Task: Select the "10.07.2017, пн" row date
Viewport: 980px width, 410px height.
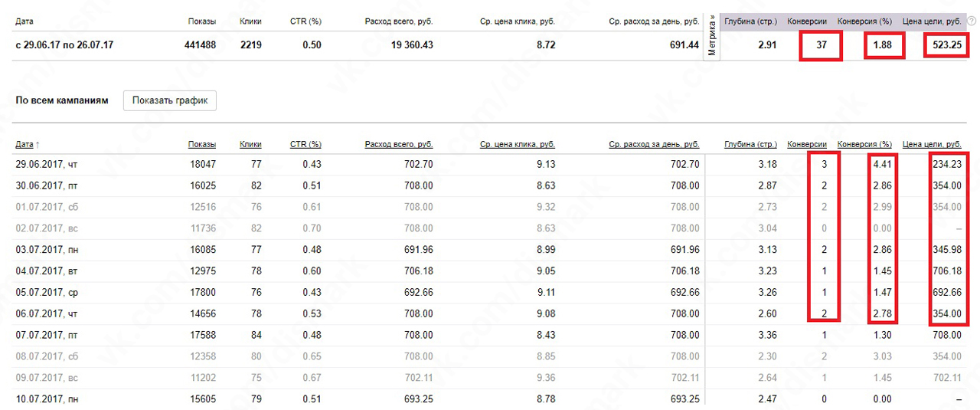Action: point(46,399)
